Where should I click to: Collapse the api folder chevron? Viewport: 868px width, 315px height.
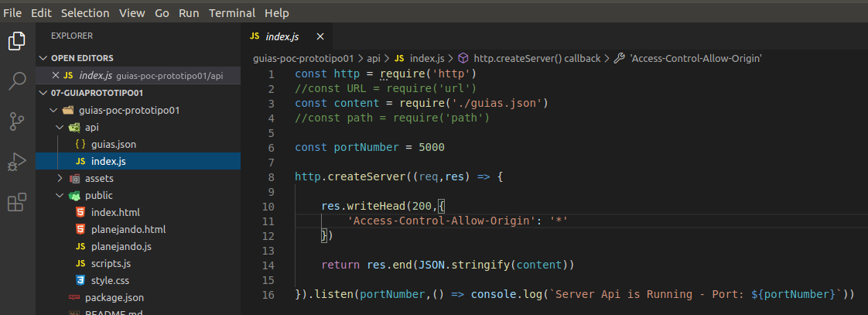(60, 128)
